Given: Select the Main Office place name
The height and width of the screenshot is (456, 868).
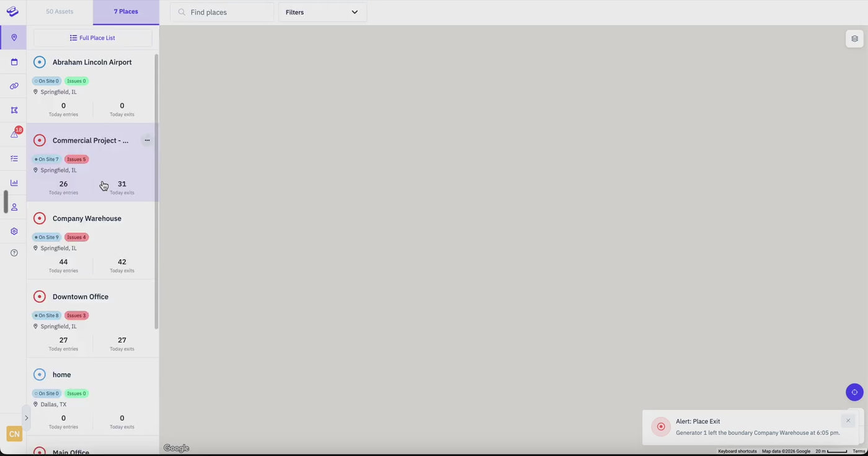Looking at the screenshot, I should pos(71,452).
